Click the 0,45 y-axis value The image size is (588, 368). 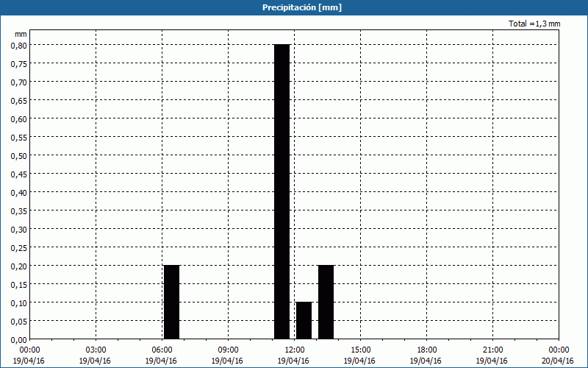19,174
